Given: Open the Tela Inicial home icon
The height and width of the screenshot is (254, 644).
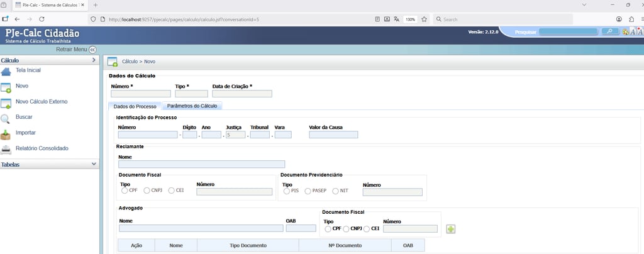Looking at the screenshot, I should click(6, 72).
